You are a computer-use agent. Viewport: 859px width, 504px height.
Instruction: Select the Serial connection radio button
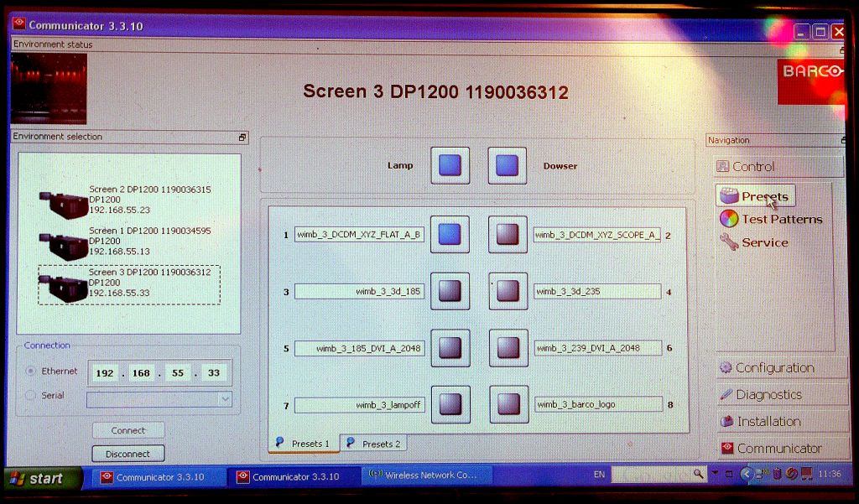[31, 396]
